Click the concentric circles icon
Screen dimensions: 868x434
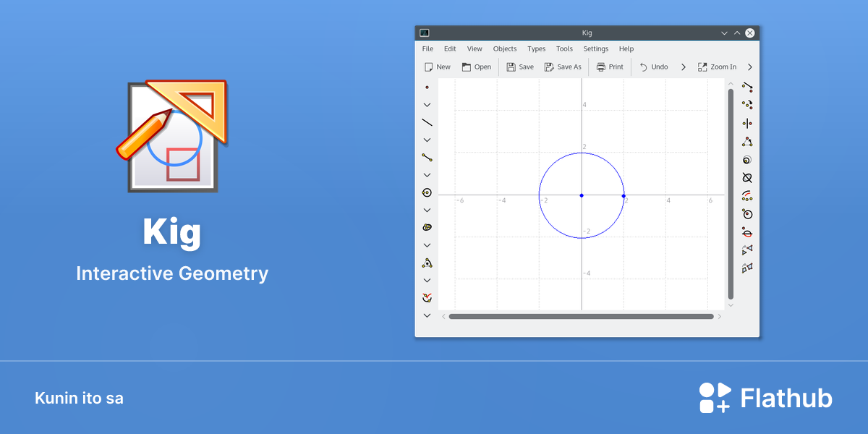tap(747, 160)
